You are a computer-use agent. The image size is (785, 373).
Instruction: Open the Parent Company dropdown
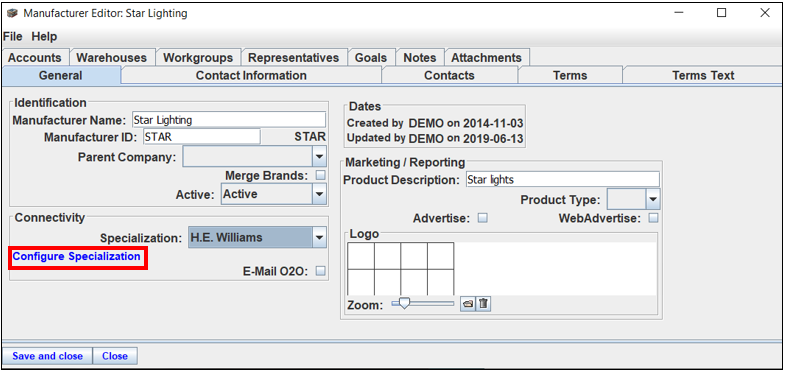click(319, 157)
